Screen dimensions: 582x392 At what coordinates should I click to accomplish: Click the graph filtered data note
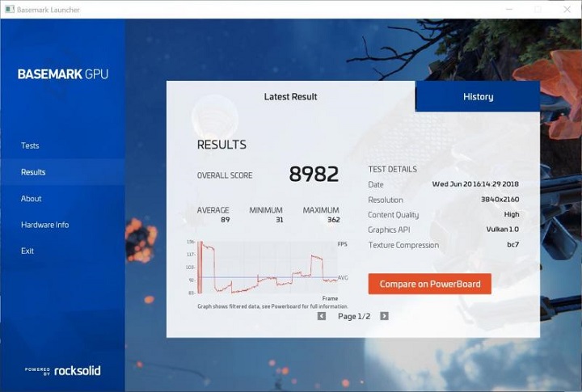coord(273,306)
